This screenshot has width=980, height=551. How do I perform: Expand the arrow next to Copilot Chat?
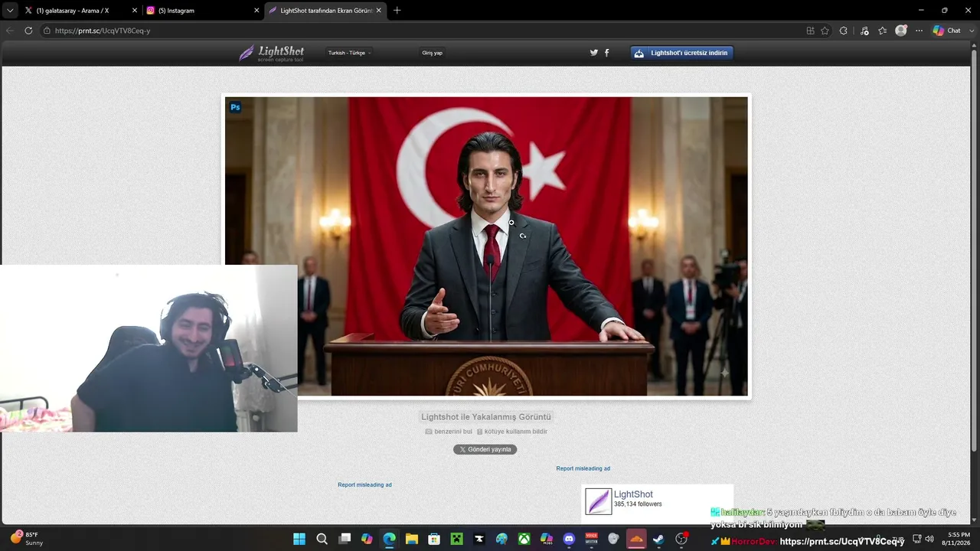pyautogui.click(x=972, y=31)
